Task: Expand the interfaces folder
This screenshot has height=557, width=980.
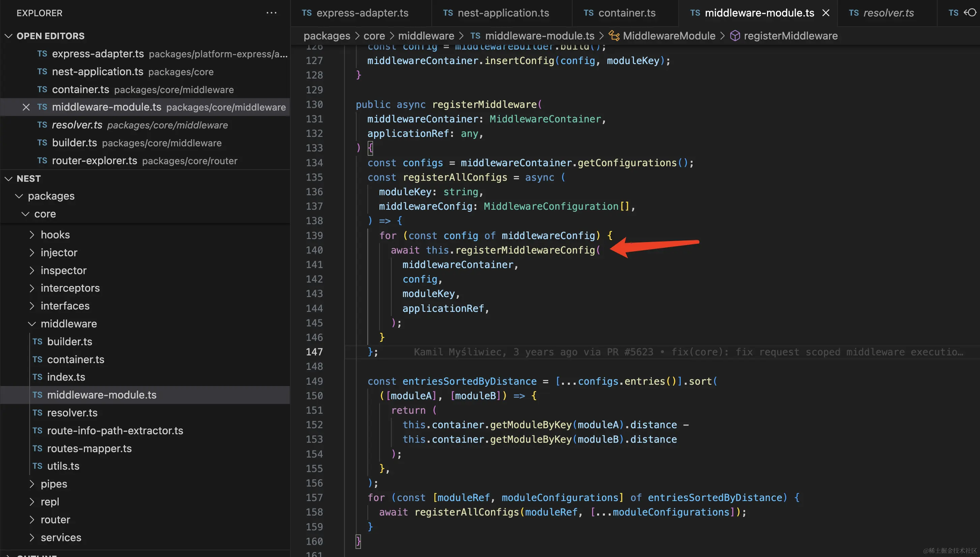Action: (x=32, y=306)
